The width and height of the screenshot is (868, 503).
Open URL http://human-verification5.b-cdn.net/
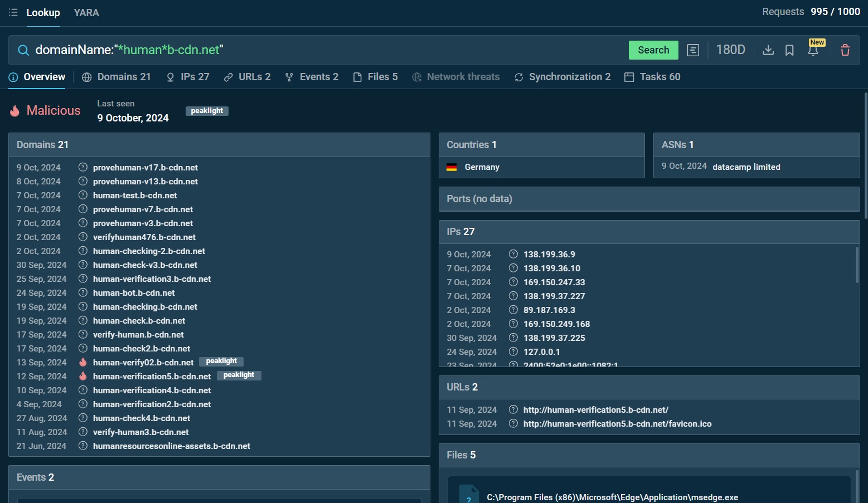click(596, 410)
